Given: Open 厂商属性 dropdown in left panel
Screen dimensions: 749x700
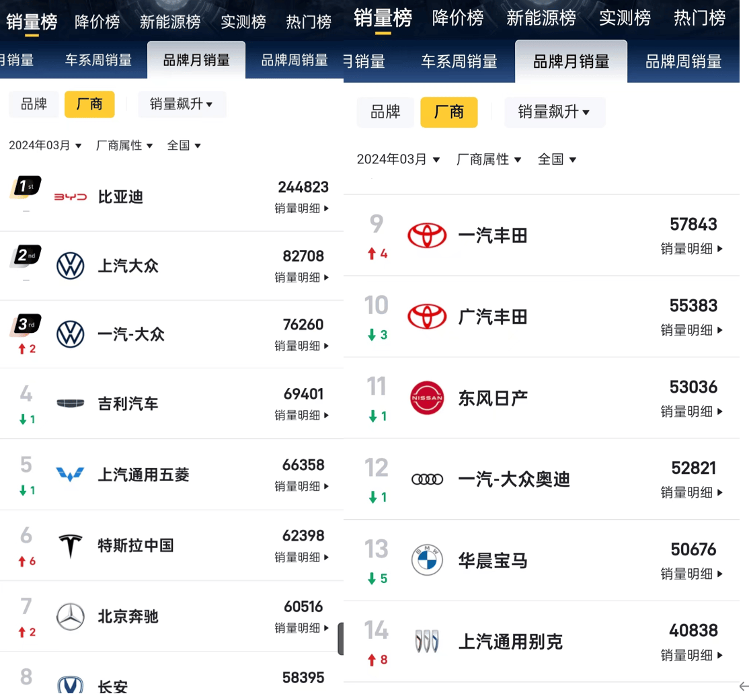Looking at the screenshot, I should [124, 145].
